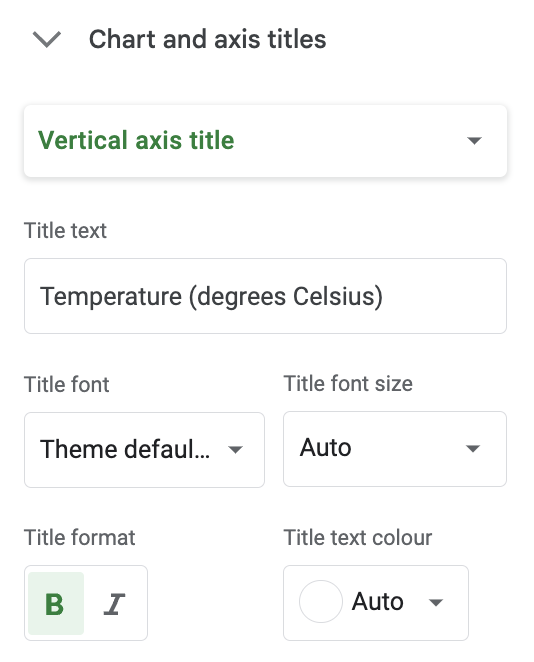The image size is (534, 662).
Task: Collapse the Chart and axis titles section
Action: pyautogui.click(x=47, y=40)
